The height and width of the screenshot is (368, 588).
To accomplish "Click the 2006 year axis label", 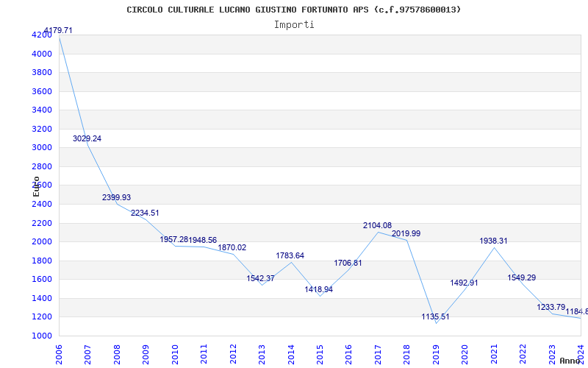I will coord(59,354).
